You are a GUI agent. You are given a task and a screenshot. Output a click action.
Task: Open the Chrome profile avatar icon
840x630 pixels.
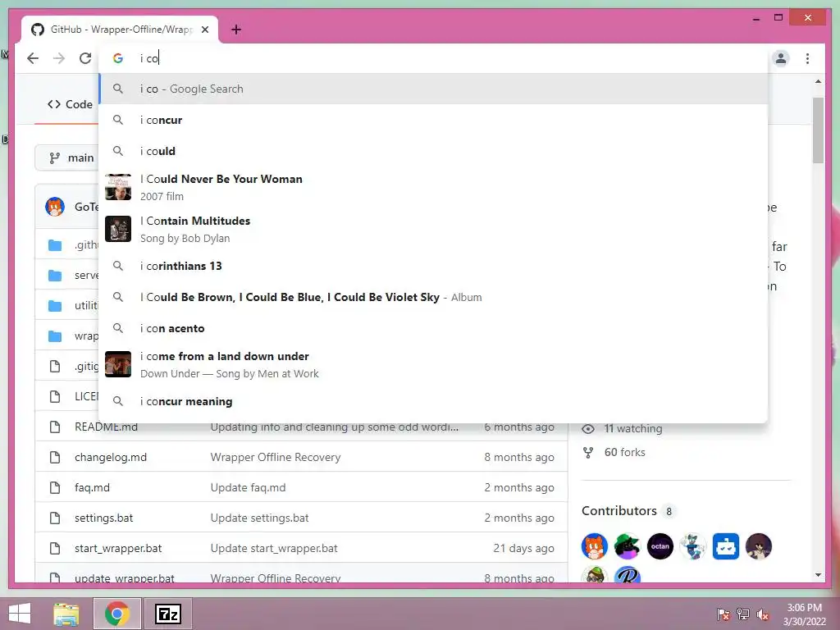pyautogui.click(x=781, y=58)
